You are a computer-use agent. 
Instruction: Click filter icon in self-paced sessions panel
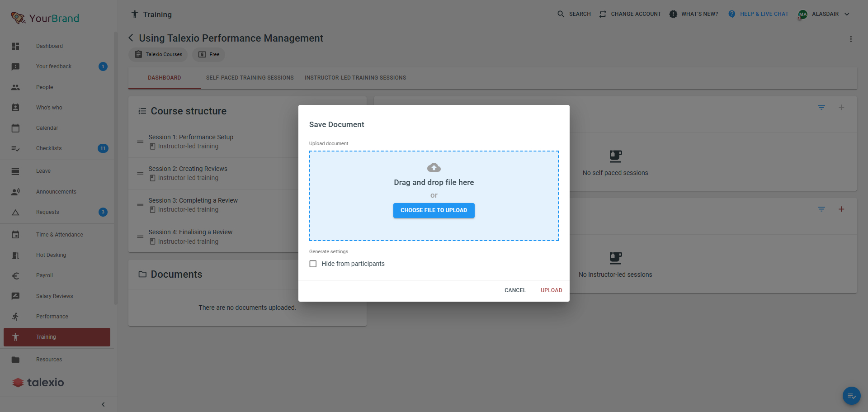(x=821, y=107)
